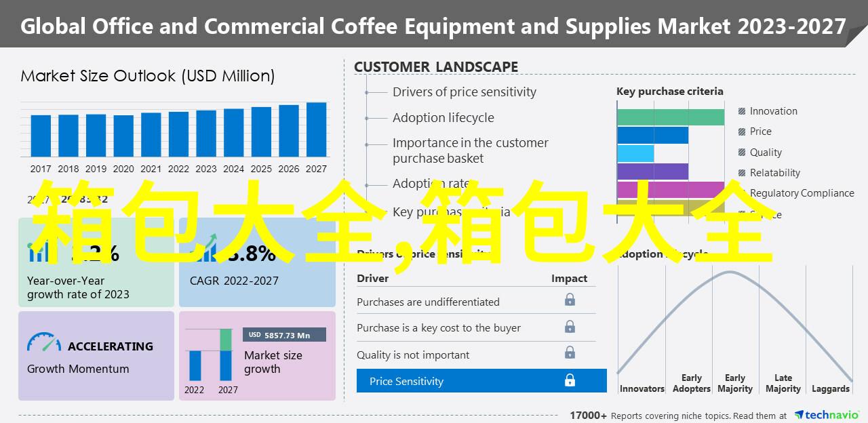
Task: Select the highlighted Price Sensitivity row
Action: click(x=481, y=381)
